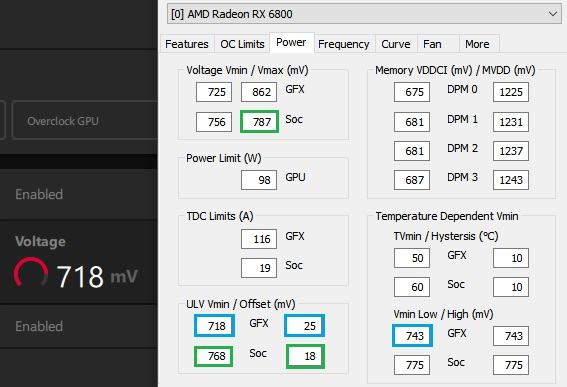Click the Soc Vmin High field showing 775
The image size is (567, 387).
pyautogui.click(x=511, y=365)
